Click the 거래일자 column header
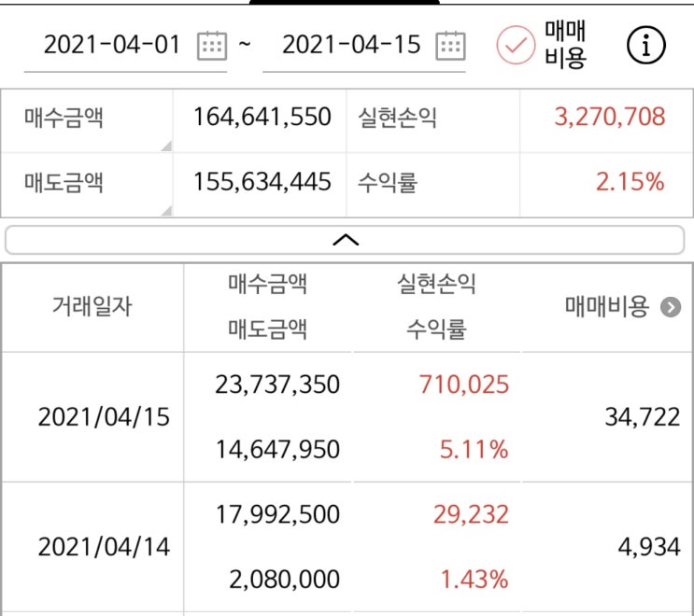The width and height of the screenshot is (694, 616). [92, 306]
